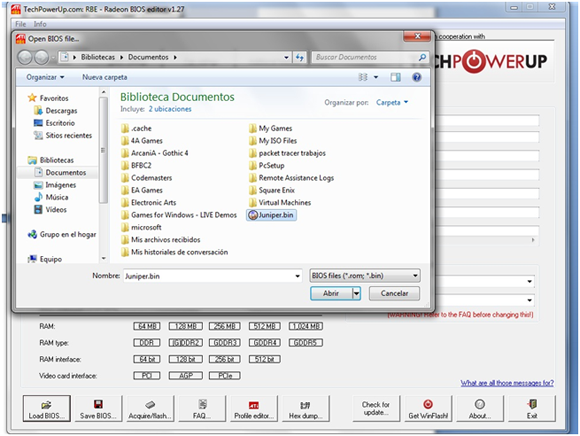The height and width of the screenshot is (436, 580).
Task: Click Bibliotecas in the address path
Action: click(x=98, y=57)
